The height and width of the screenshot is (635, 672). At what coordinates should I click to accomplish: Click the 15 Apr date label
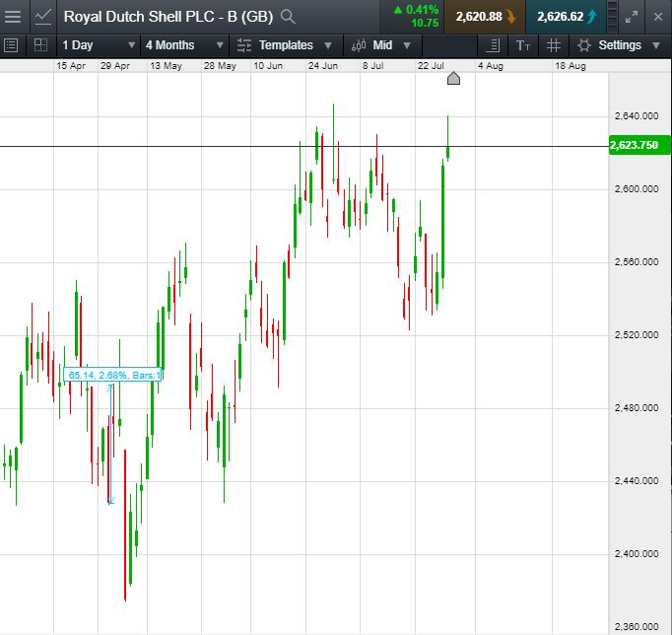click(71, 66)
